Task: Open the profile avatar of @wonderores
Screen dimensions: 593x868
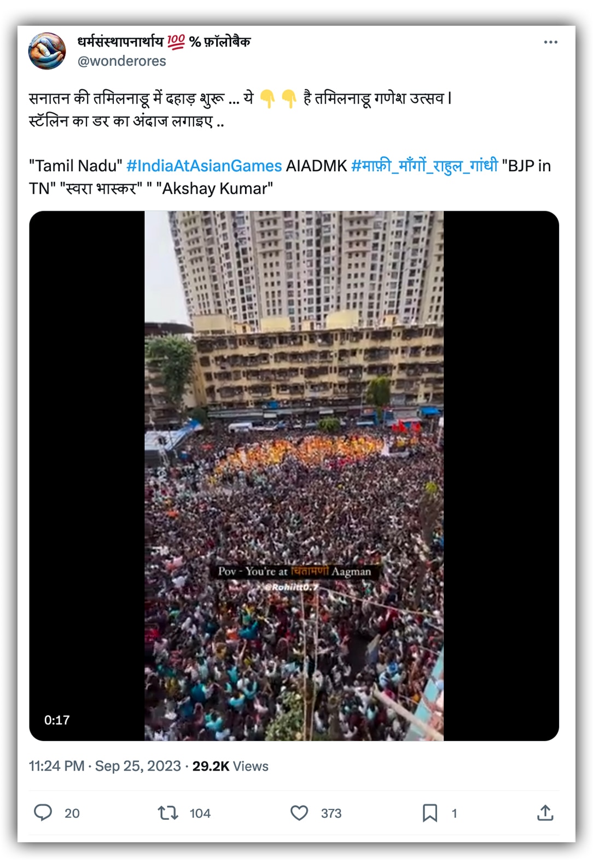Action: pos(47,51)
